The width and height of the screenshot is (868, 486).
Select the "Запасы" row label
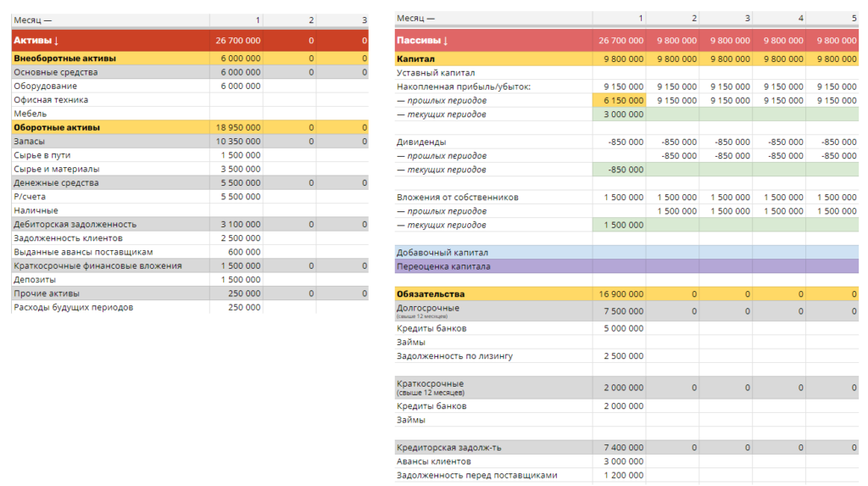pos(31,141)
